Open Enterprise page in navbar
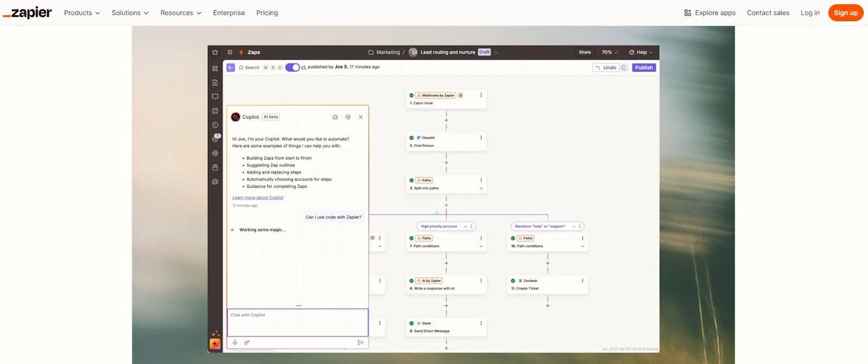The image size is (868, 364). [229, 13]
